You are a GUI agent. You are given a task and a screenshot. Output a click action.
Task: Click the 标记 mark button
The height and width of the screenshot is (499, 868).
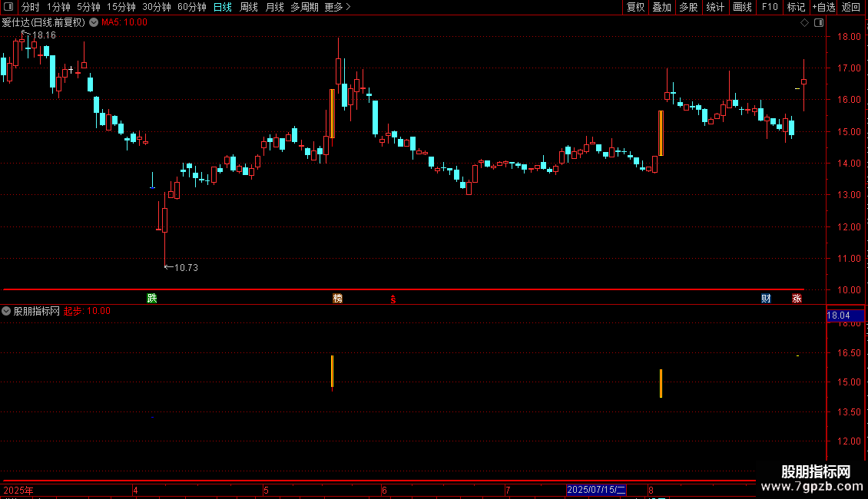tap(796, 7)
